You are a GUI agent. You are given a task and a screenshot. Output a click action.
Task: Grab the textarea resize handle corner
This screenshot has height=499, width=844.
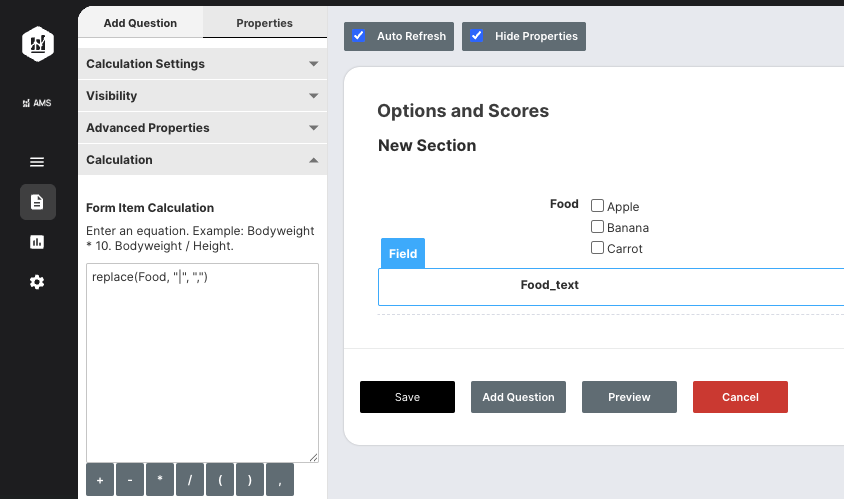click(313, 457)
